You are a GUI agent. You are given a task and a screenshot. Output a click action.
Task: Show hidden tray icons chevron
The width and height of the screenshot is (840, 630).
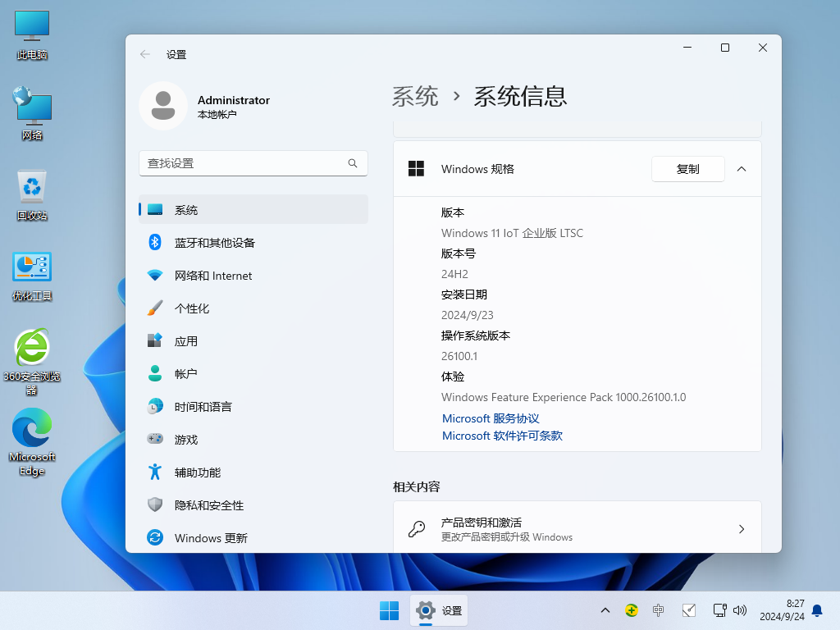[605, 610]
